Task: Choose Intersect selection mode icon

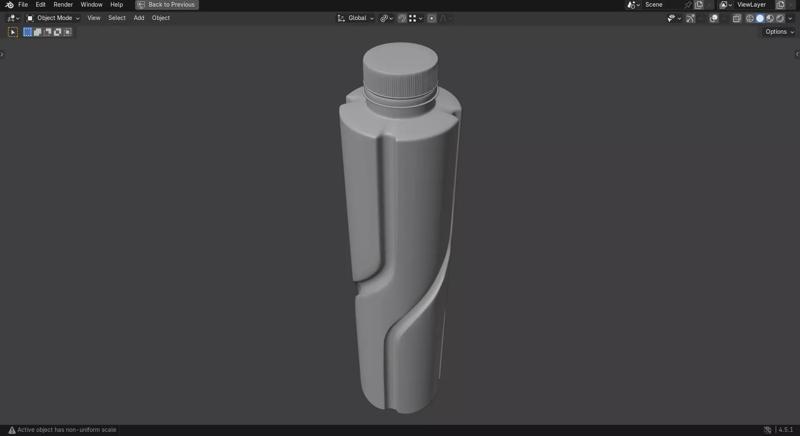Action: pyautogui.click(x=67, y=32)
